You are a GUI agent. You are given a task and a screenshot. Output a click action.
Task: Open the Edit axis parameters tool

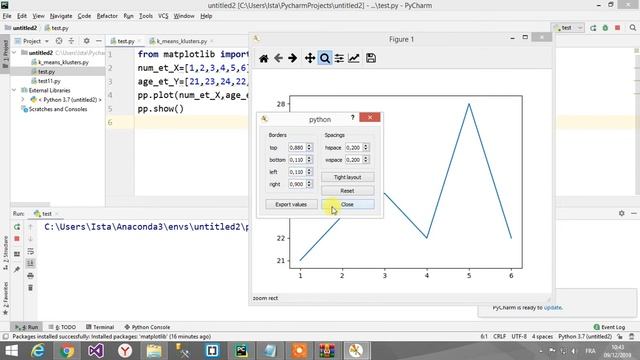pos(354,58)
